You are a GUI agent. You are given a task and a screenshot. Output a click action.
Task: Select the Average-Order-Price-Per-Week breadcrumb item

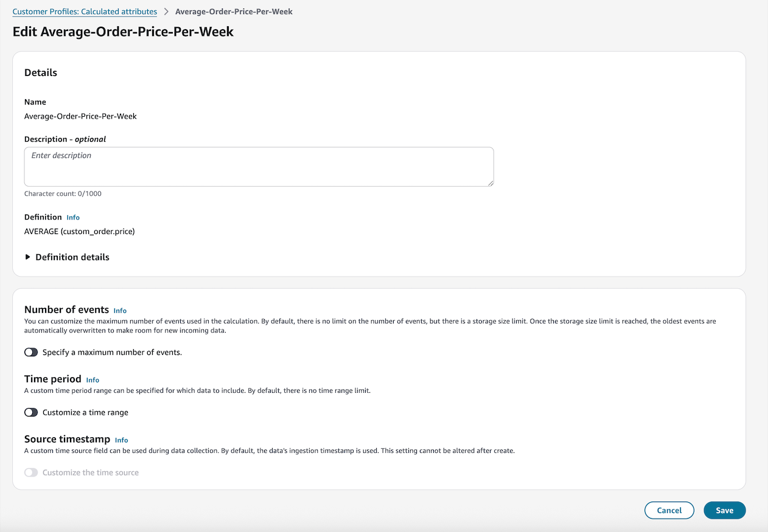234,12
